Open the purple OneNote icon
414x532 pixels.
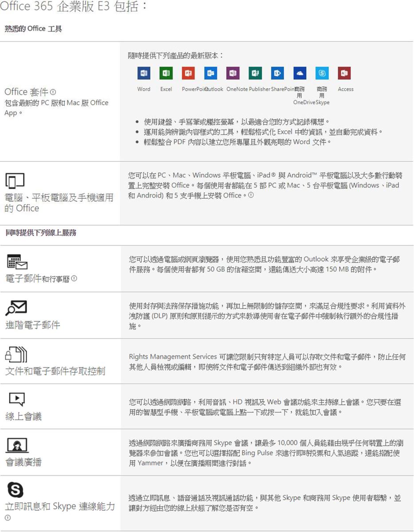[233, 73]
